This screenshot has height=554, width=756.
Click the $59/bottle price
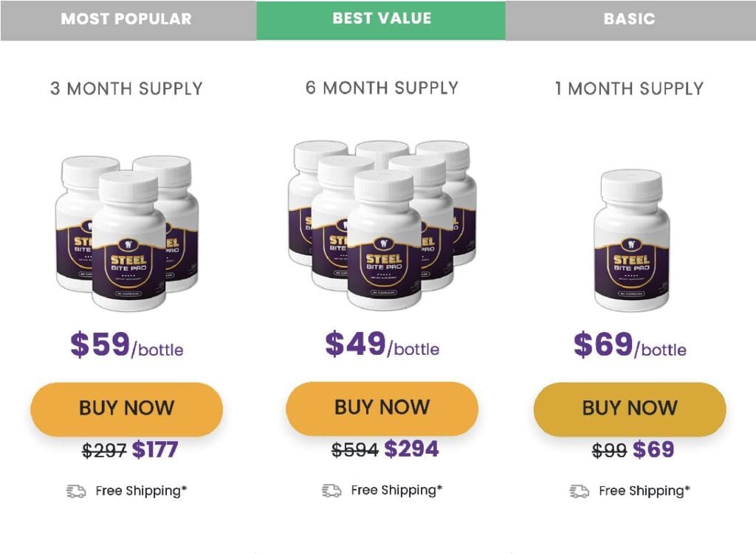point(127,345)
